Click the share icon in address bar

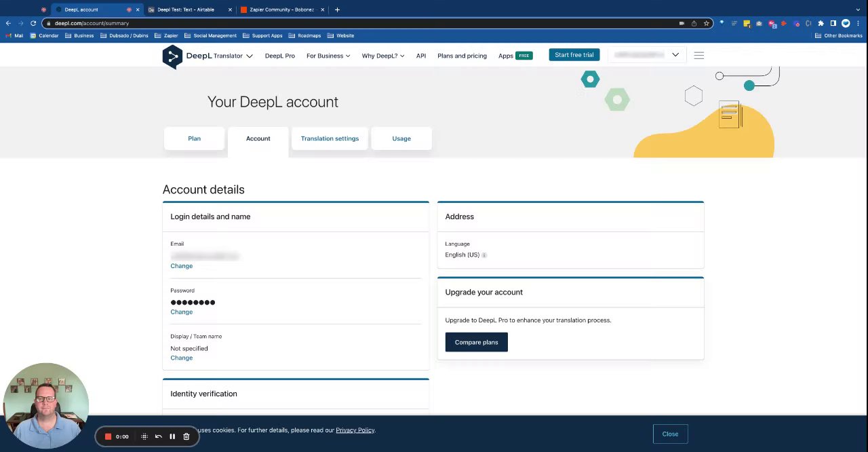coord(694,23)
